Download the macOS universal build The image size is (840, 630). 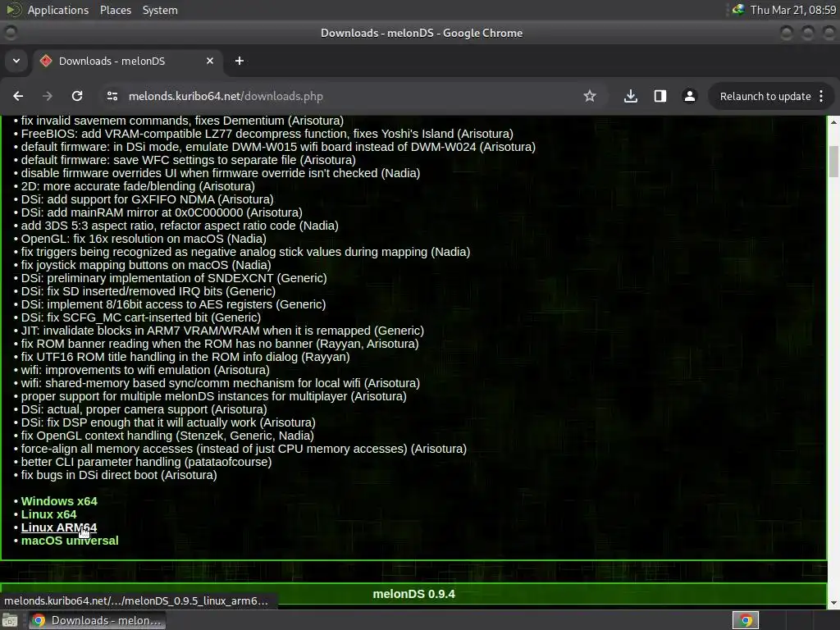(70, 541)
